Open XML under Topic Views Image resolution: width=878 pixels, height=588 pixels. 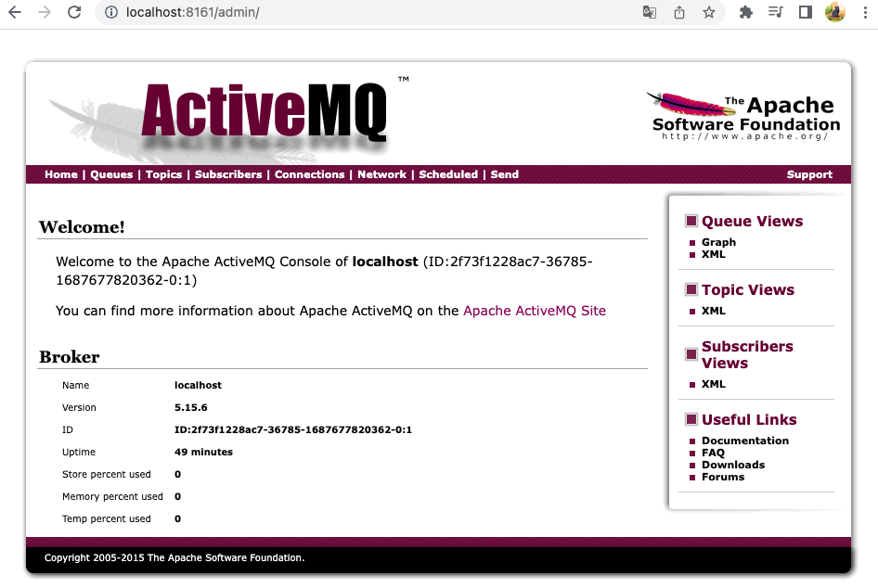pos(714,311)
